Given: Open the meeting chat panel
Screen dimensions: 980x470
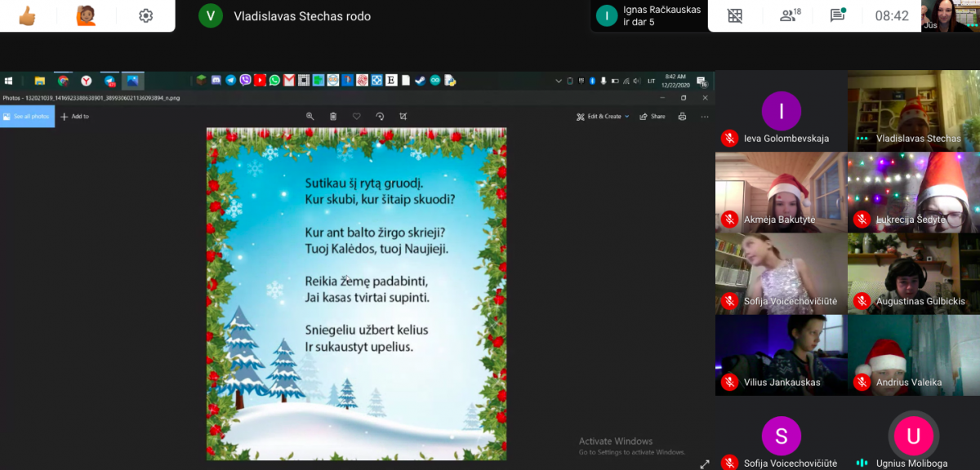Looking at the screenshot, I should tap(837, 16).
